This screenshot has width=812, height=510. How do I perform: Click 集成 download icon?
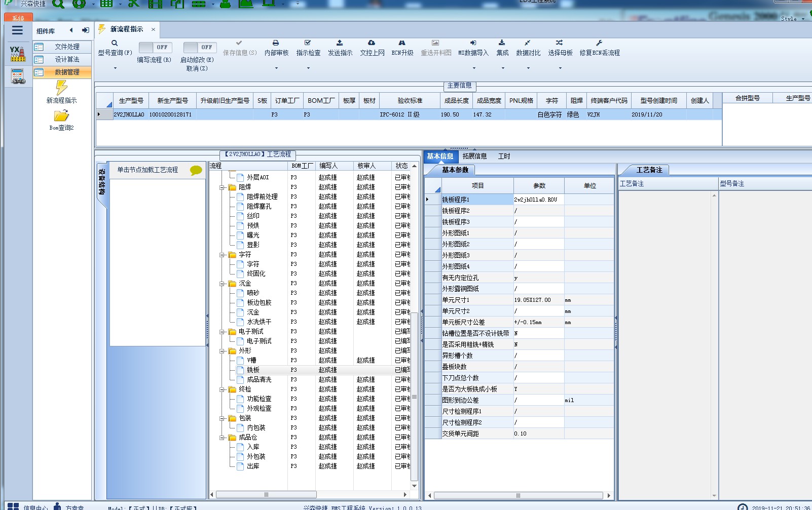tap(502, 43)
